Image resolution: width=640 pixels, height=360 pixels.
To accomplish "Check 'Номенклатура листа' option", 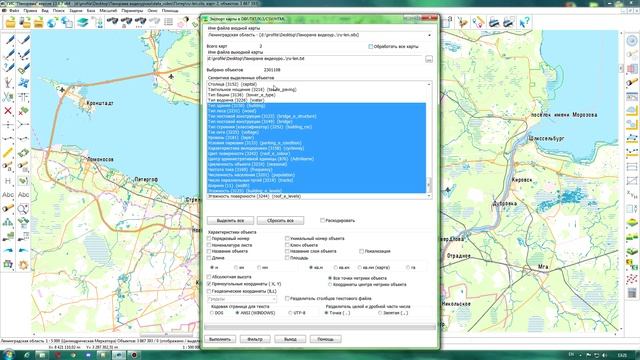I will tap(209, 245).
